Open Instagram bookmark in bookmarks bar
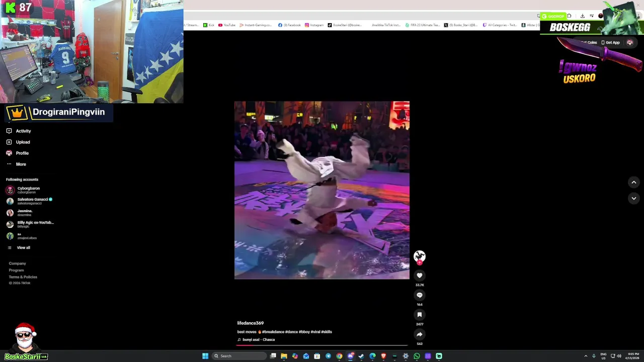 point(314,25)
